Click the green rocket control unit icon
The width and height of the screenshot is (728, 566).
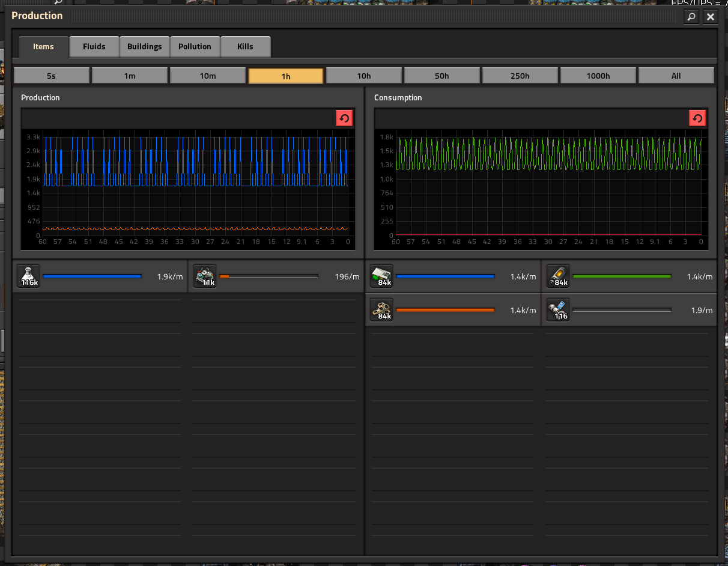[381, 276]
